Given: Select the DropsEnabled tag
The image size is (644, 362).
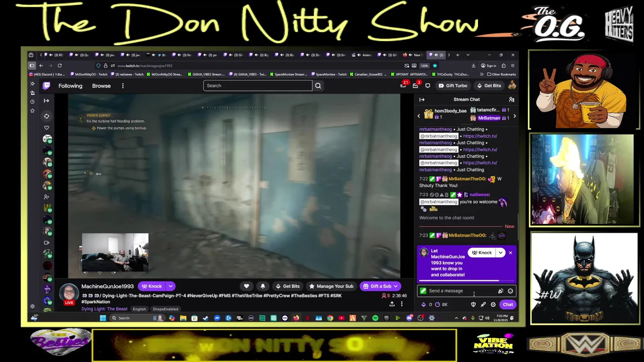Looking at the screenshot, I should pyautogui.click(x=166, y=309).
